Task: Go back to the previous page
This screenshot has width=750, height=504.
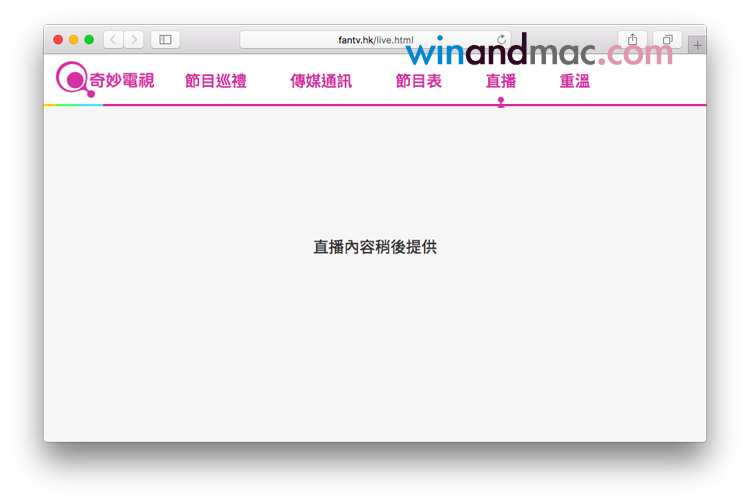Action: coord(113,40)
